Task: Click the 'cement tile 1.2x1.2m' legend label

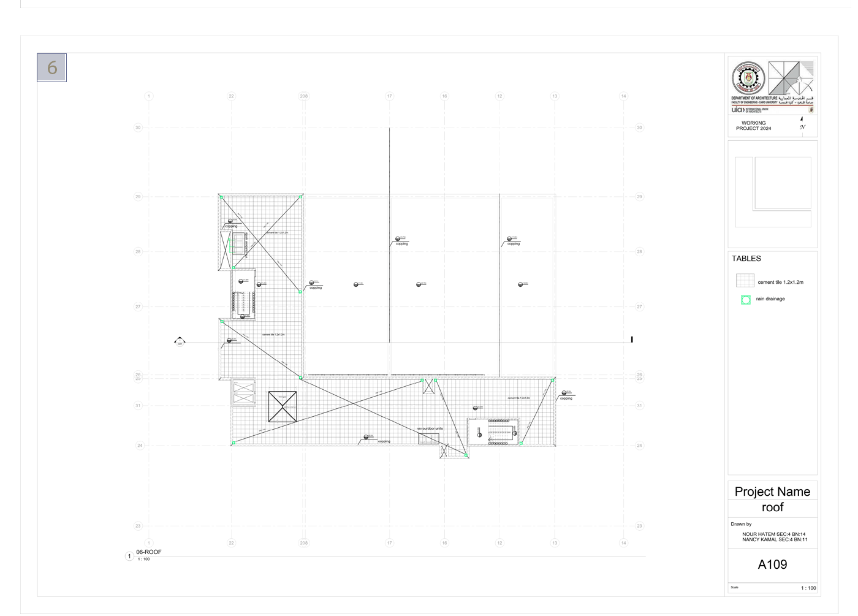Action: click(x=780, y=283)
